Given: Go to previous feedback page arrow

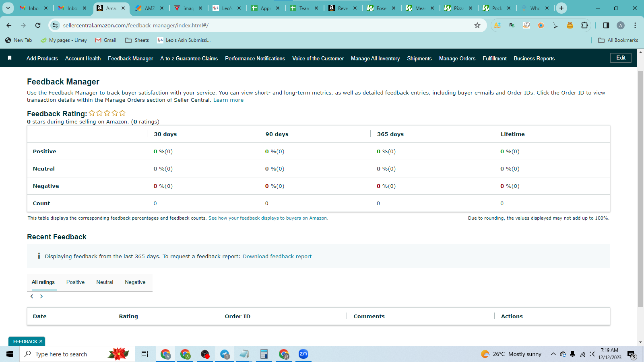Looking at the screenshot, I should click(x=32, y=296).
